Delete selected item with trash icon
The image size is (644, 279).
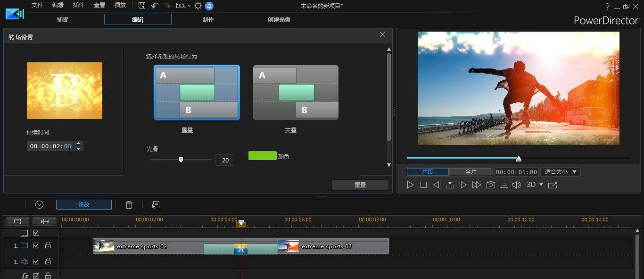click(129, 204)
